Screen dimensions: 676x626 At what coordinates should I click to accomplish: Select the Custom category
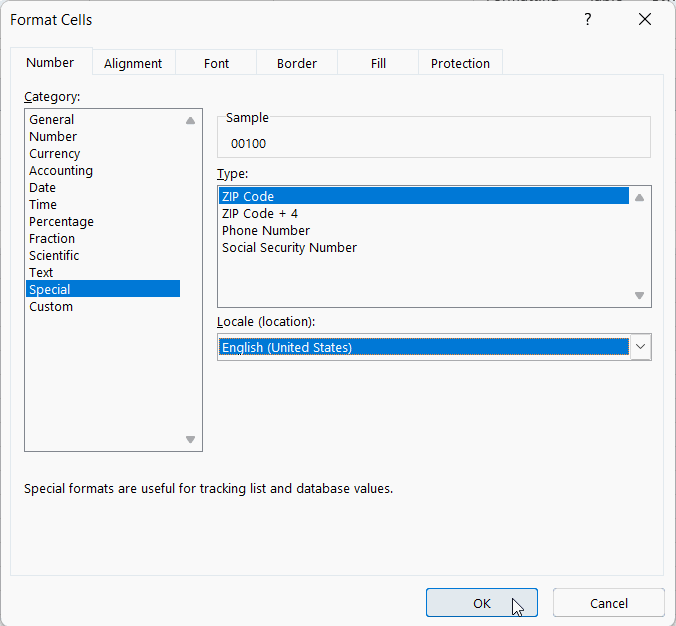tap(103, 307)
